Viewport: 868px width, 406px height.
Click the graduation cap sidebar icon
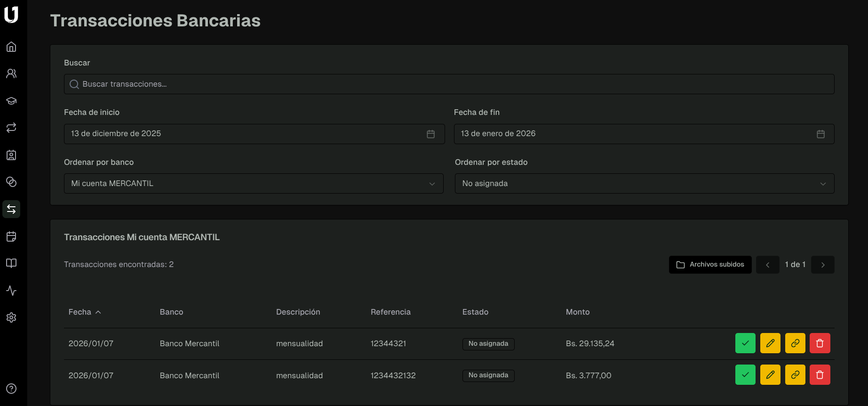(x=11, y=101)
